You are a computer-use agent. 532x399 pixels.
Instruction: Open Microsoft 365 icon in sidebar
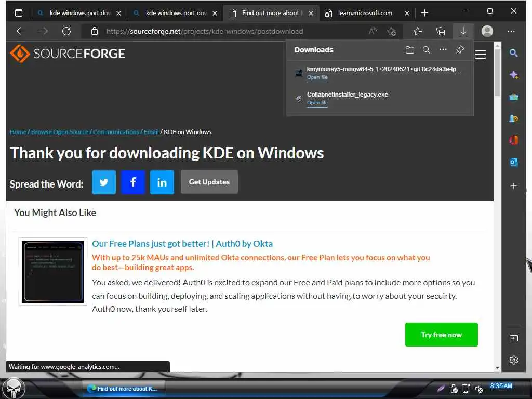(x=514, y=140)
